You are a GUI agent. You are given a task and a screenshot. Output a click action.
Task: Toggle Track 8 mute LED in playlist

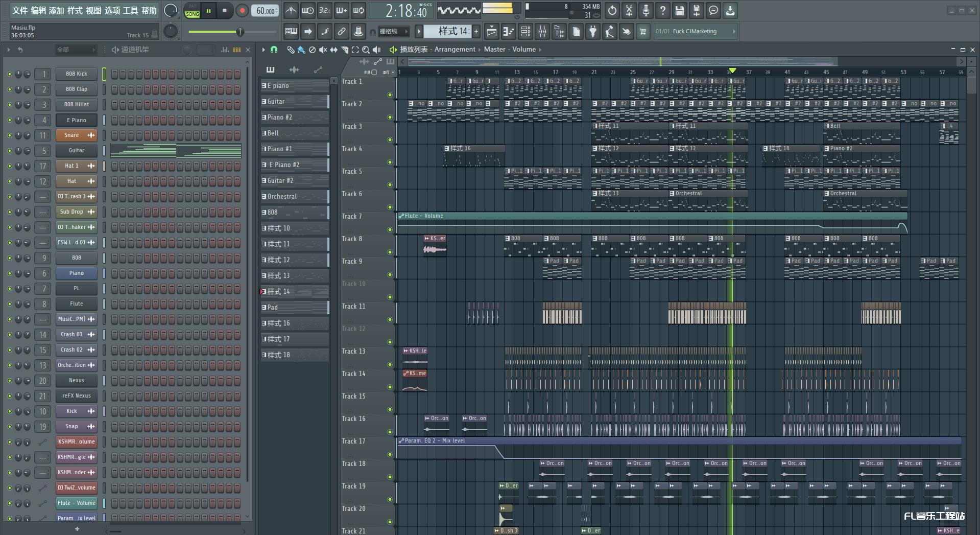(390, 252)
